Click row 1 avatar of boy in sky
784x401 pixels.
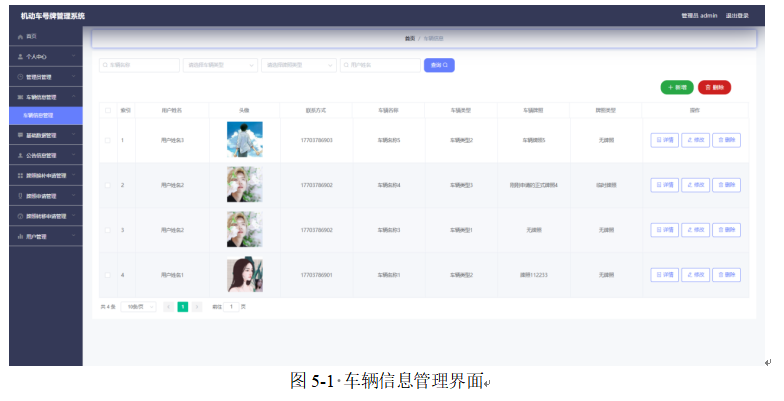pos(244,140)
